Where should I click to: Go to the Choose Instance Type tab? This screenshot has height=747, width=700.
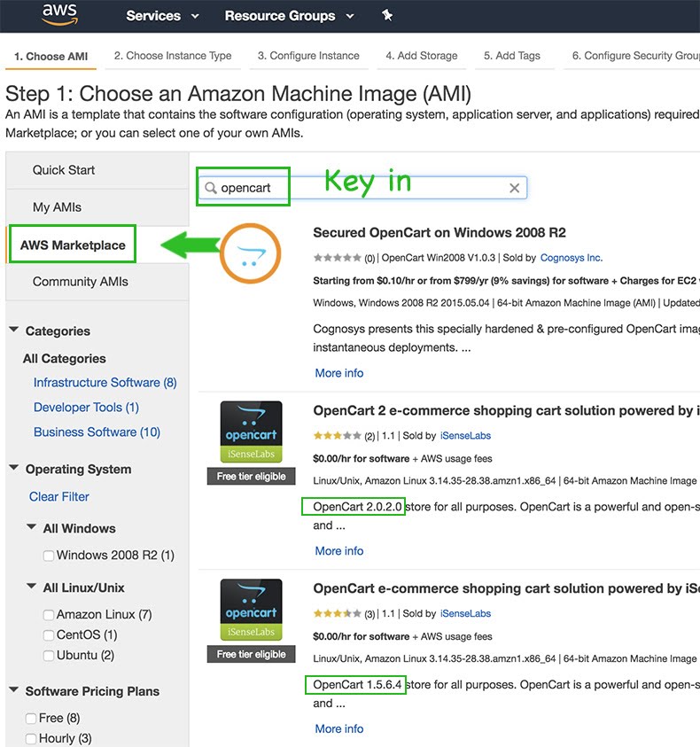point(173,55)
